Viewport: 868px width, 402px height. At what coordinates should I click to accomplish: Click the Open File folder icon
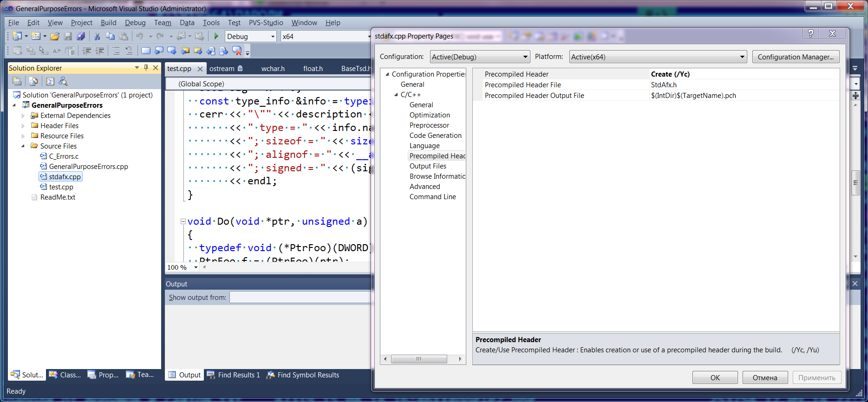55,36
